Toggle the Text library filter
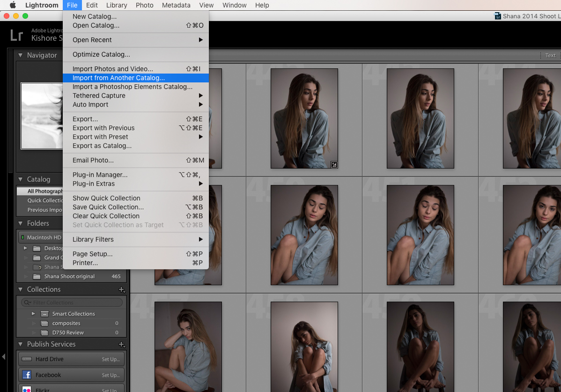This screenshot has height=392, width=561. pyautogui.click(x=550, y=55)
